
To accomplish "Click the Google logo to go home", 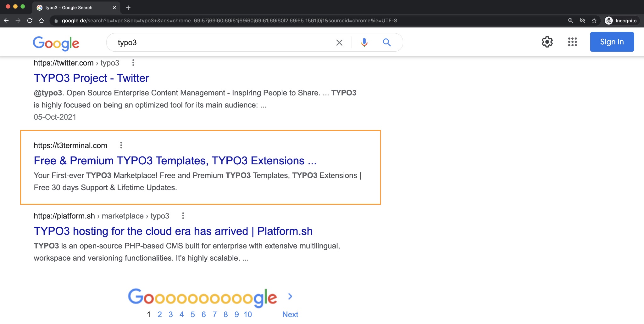I will pyautogui.click(x=56, y=43).
